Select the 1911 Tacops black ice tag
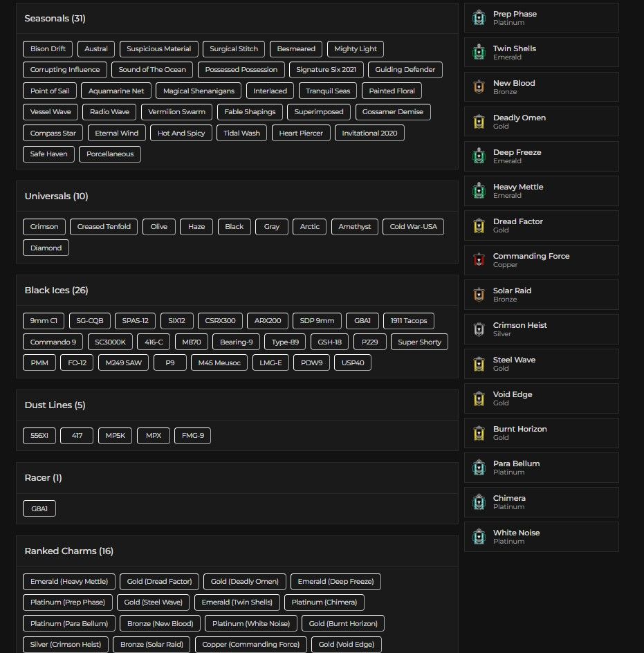The height and width of the screenshot is (653, 644). coord(409,321)
